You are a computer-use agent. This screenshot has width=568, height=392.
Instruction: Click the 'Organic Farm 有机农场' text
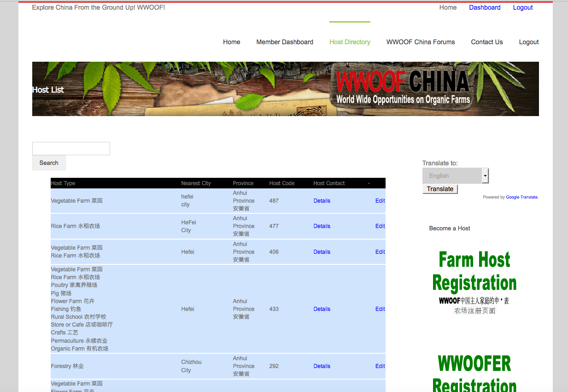click(x=80, y=349)
